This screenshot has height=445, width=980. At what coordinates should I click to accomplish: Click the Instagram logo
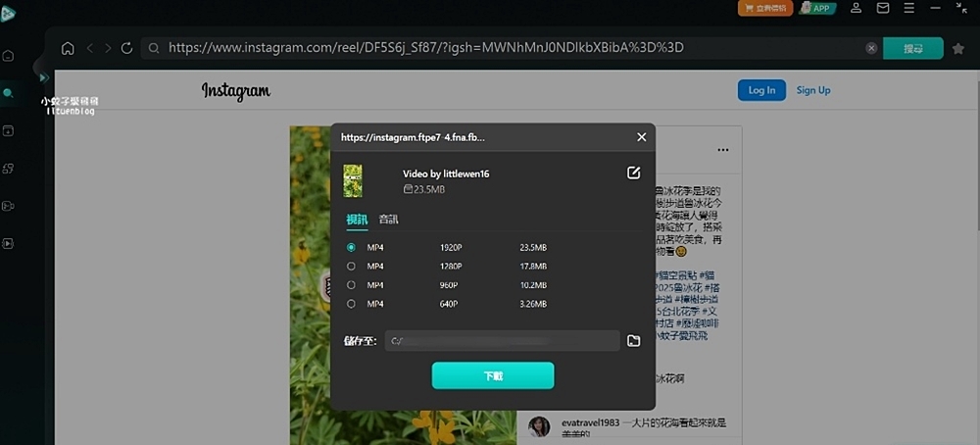pos(235,91)
